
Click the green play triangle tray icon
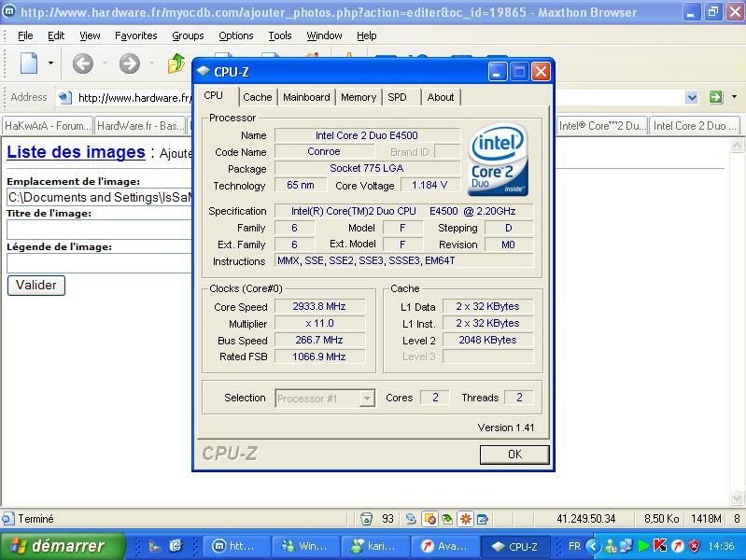pos(643,546)
